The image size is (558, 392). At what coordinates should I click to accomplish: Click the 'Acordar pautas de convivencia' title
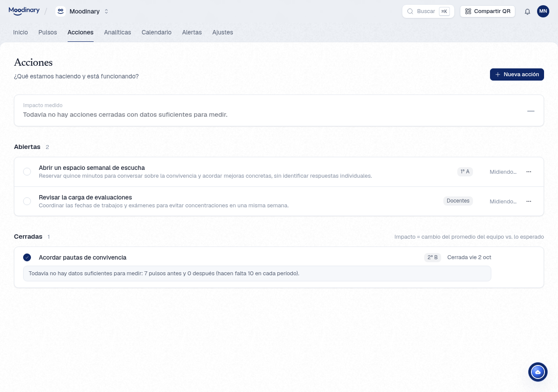[x=82, y=257]
